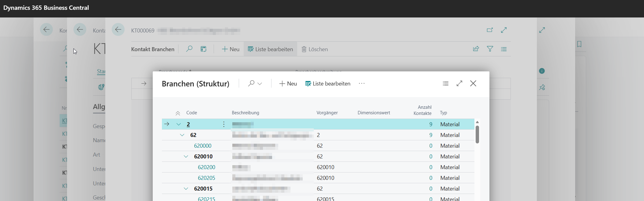
Task: Open the dropdown arrow next to search
Action: click(x=260, y=84)
